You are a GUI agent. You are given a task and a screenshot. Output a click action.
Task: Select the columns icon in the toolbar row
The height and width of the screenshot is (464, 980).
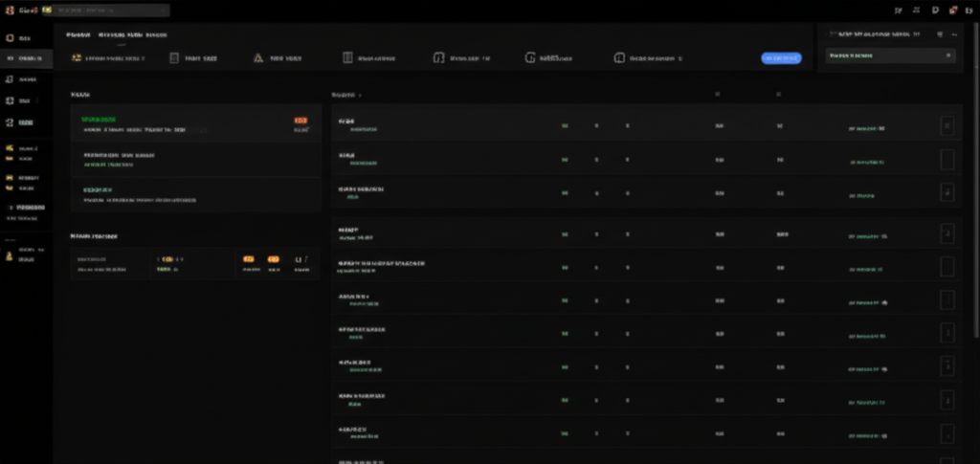point(347,58)
